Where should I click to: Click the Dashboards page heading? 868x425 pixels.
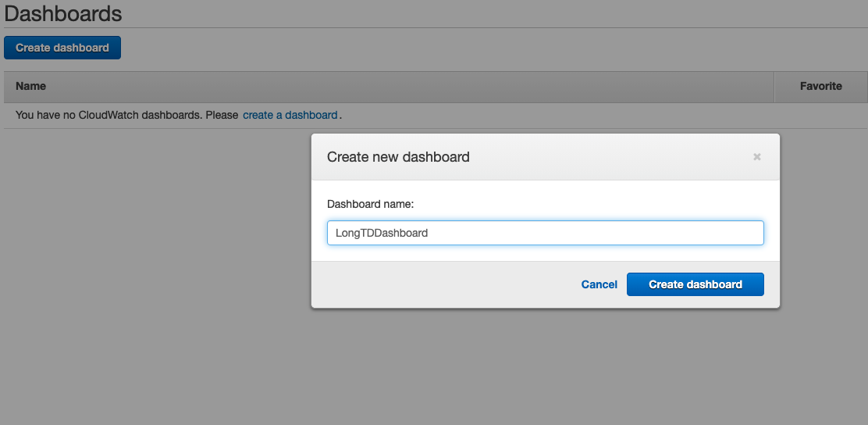click(x=63, y=13)
